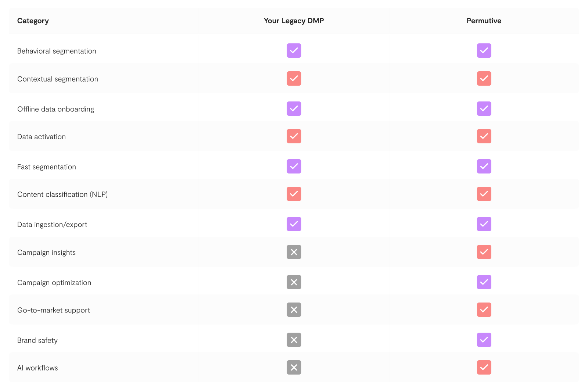Image resolution: width=588 pixels, height=390 pixels.
Task: Click Legacy DMP checkmark for Content classification (NLP)
Action: (294, 194)
